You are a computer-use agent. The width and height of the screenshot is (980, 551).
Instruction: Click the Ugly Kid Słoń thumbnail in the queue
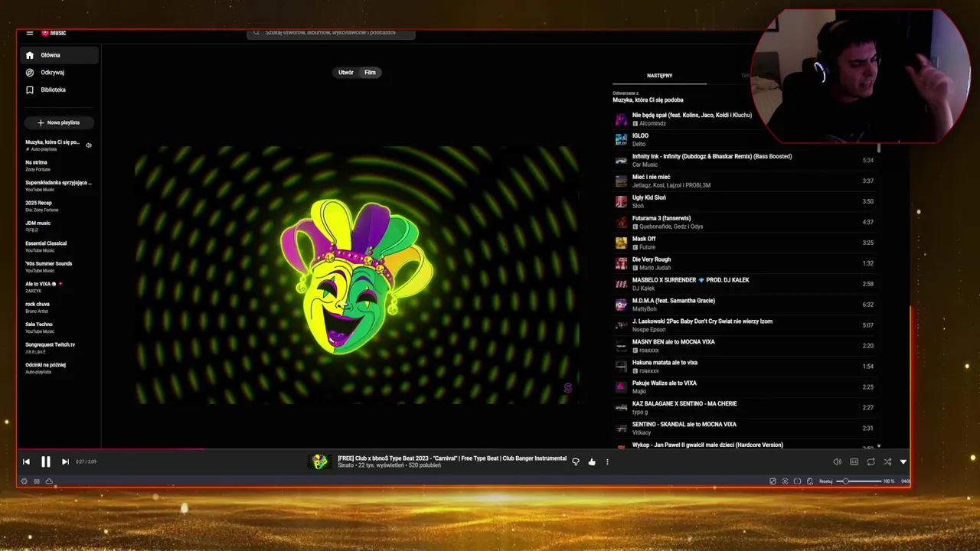[x=621, y=201]
